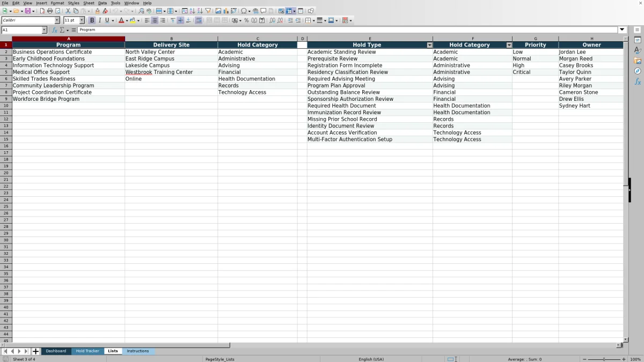644x362 pixels.
Task: Toggle Freeze Rows and Columns
Action: click(x=289, y=11)
